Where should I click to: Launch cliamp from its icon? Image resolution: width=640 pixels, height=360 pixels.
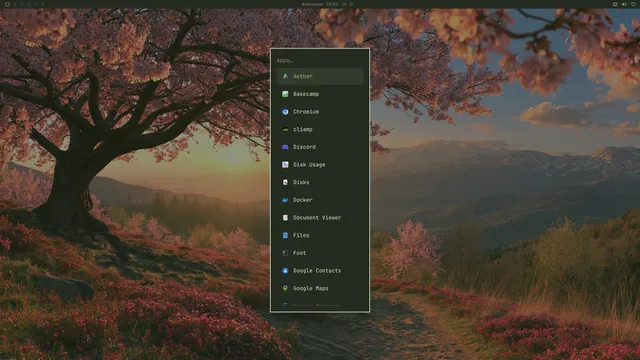point(285,129)
